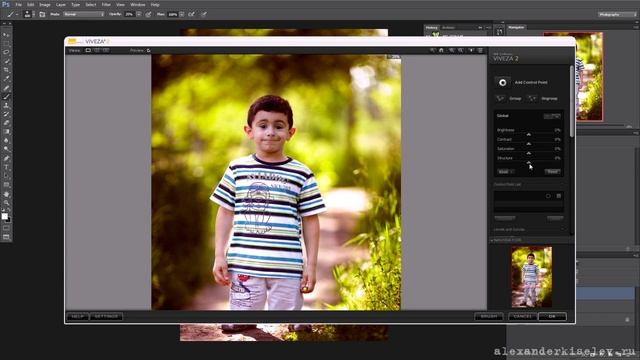Viewport: 640px width, 360px height.
Task: Click the Brightness slider handle
Action: (x=529, y=134)
